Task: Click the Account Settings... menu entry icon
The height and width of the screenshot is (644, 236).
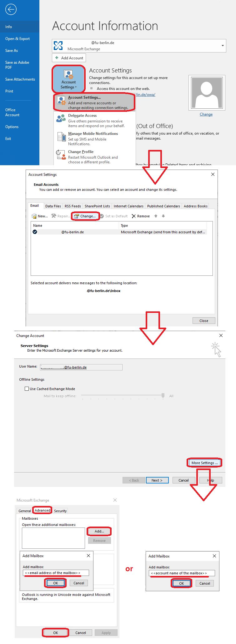Action: coord(61,101)
